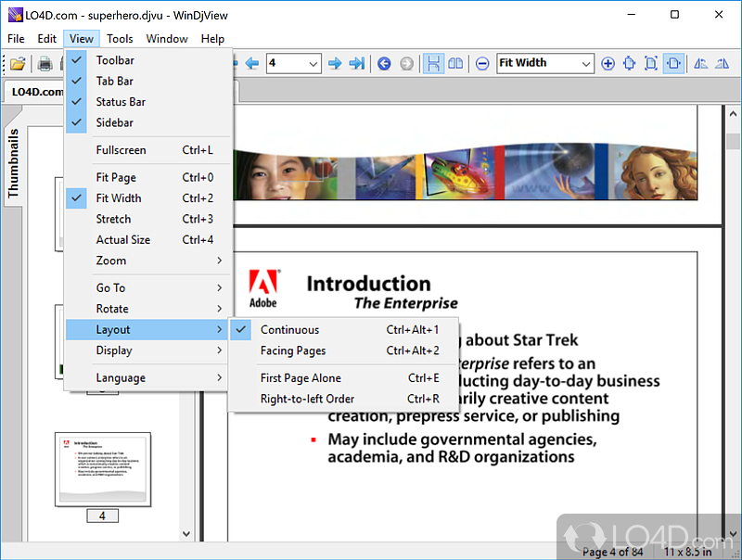Select page 4 thumbnail in sidebar
The image size is (742, 560).
[x=103, y=469]
